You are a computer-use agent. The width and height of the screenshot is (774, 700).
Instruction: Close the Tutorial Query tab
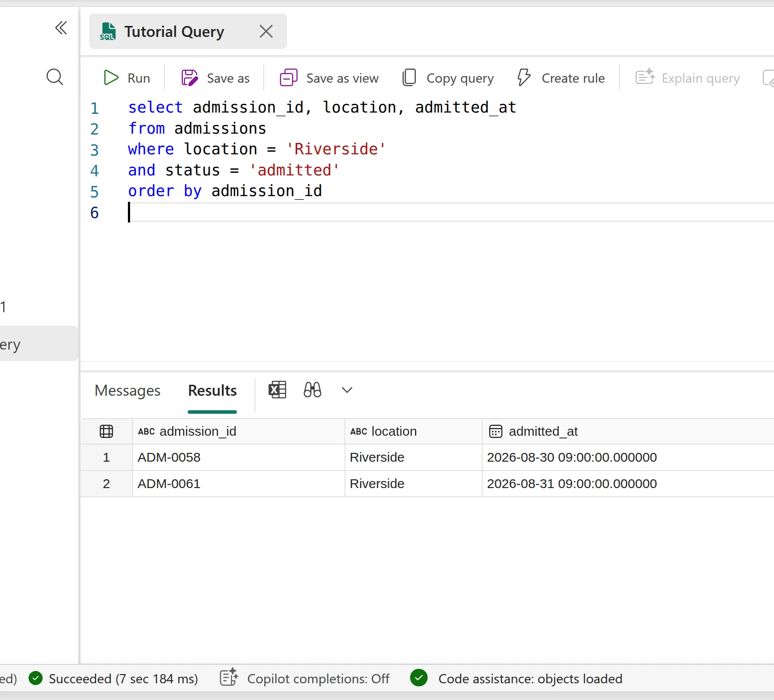point(266,31)
